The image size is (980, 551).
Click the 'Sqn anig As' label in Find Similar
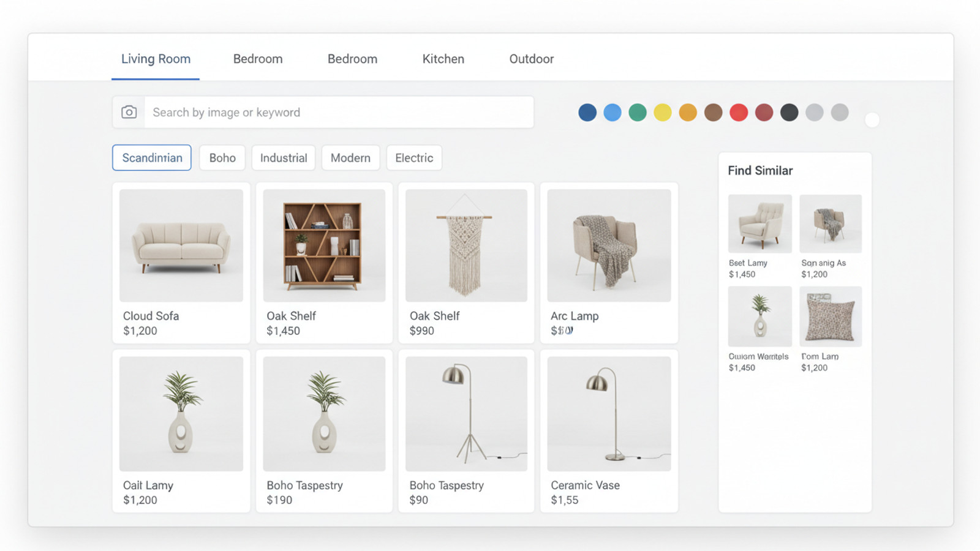point(823,263)
